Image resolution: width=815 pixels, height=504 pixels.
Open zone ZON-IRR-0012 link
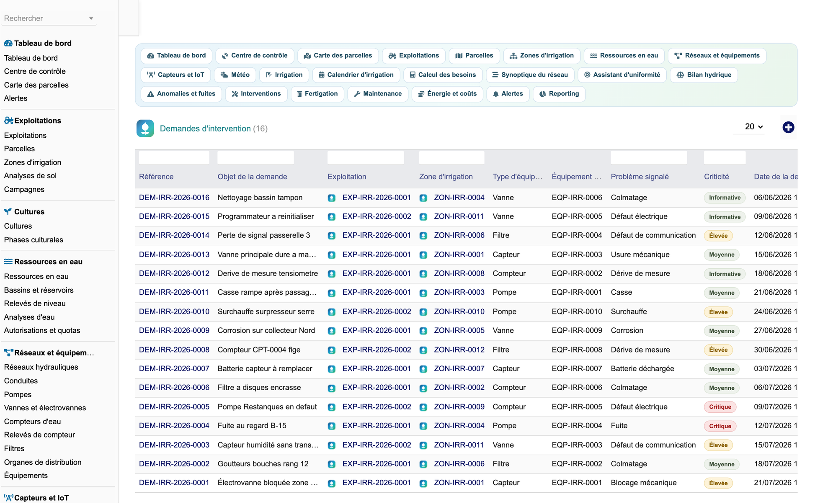click(459, 350)
